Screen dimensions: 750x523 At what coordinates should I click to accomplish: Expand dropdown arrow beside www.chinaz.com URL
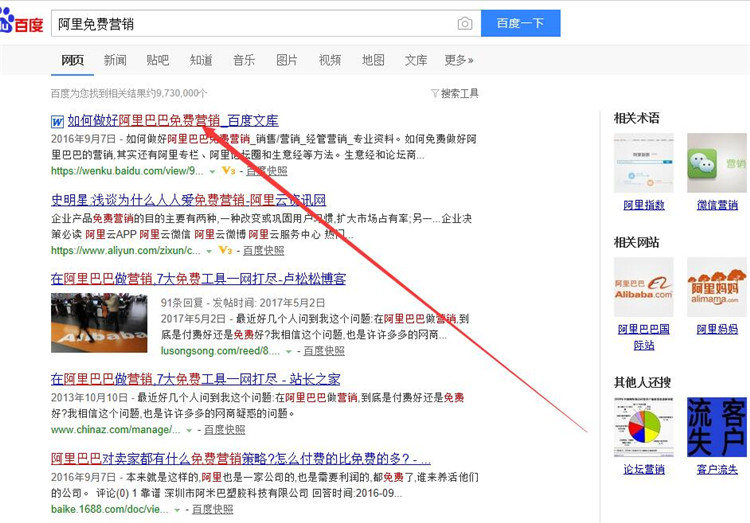(x=189, y=430)
